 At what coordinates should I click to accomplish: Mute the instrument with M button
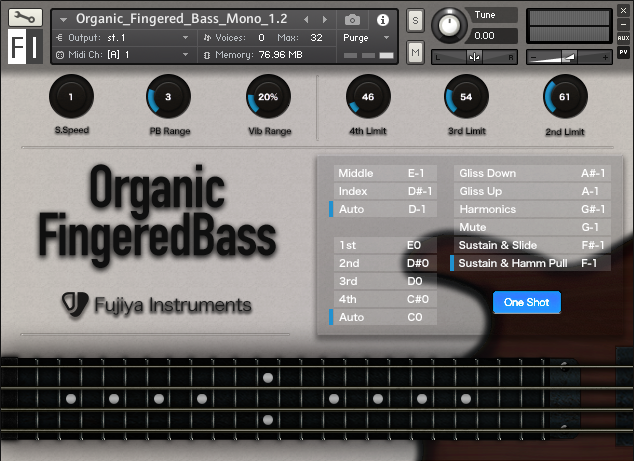pyautogui.click(x=415, y=52)
